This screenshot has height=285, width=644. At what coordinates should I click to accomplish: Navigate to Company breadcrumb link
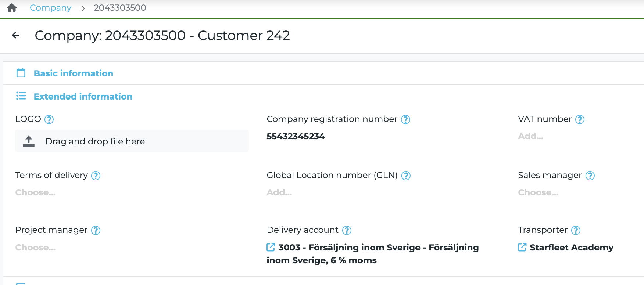(50, 8)
